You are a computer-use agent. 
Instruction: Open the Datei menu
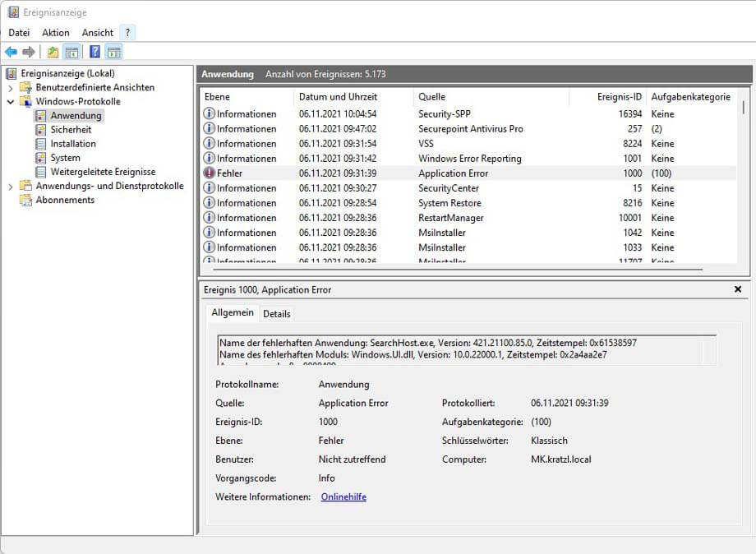(19, 32)
